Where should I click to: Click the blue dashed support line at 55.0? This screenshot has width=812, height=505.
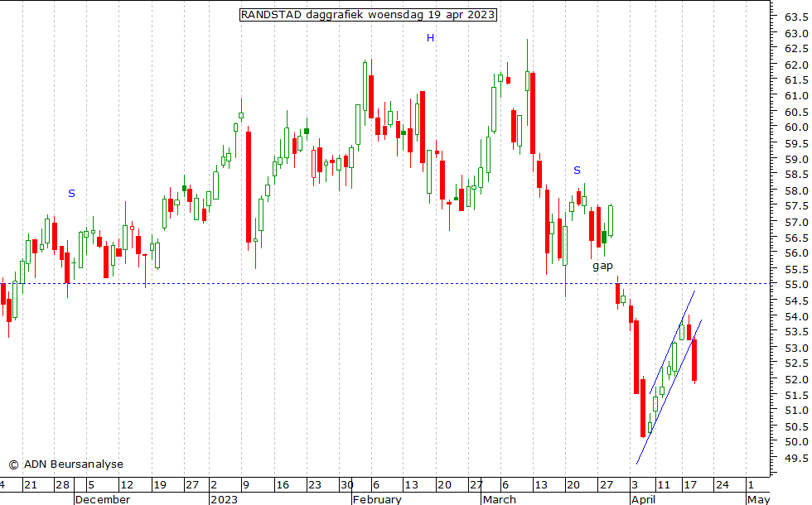pos(384,283)
